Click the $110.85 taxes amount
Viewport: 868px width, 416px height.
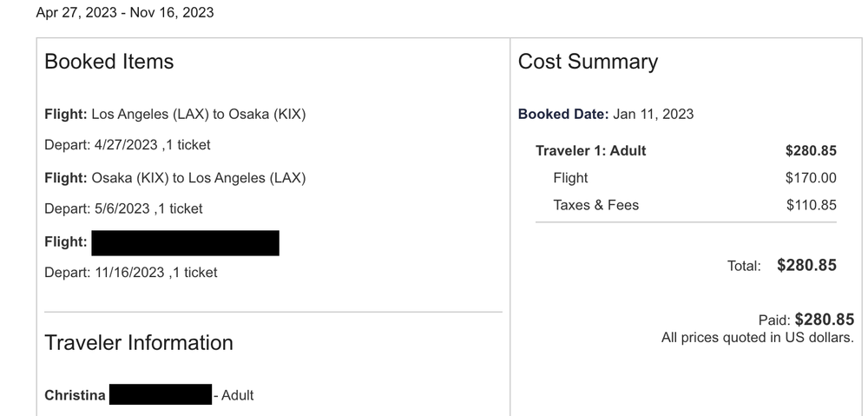click(x=811, y=205)
